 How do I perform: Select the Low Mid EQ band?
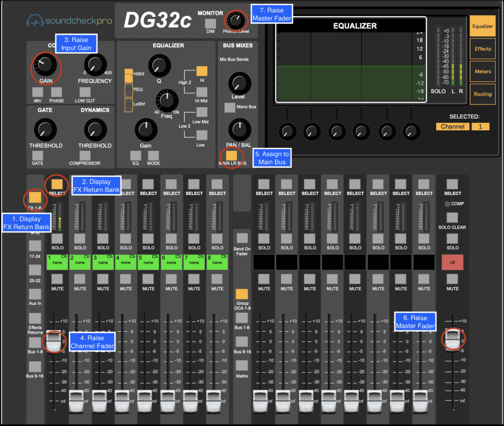[202, 112]
